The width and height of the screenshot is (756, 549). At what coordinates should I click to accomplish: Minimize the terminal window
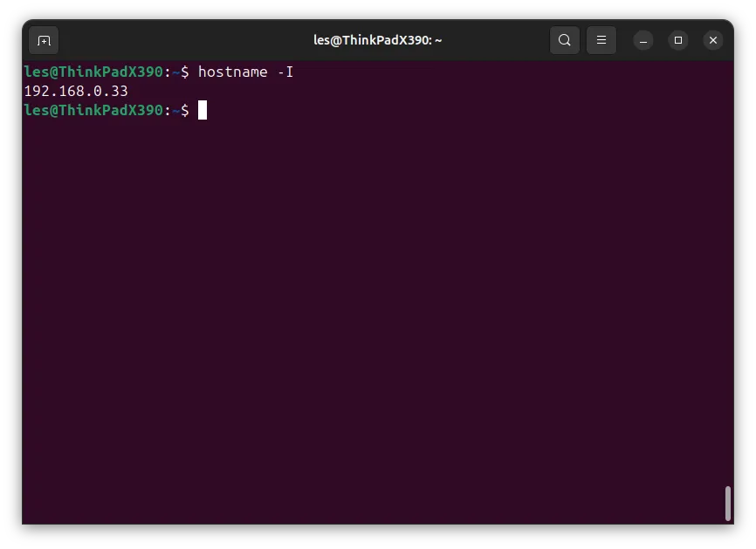click(643, 40)
